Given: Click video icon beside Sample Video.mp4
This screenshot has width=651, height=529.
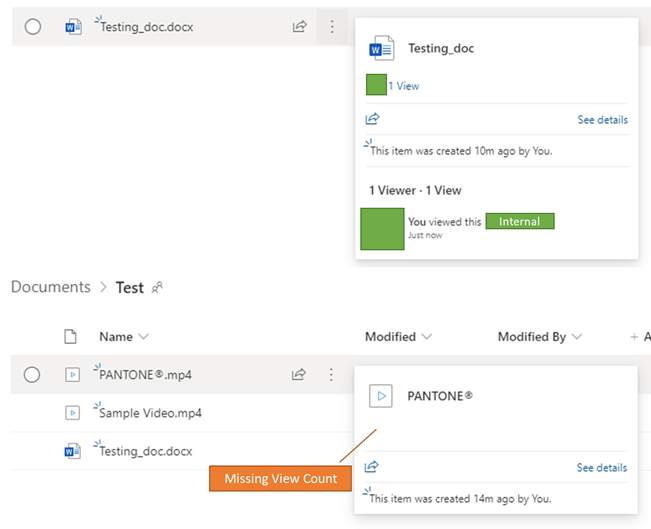Looking at the screenshot, I should point(73,413).
